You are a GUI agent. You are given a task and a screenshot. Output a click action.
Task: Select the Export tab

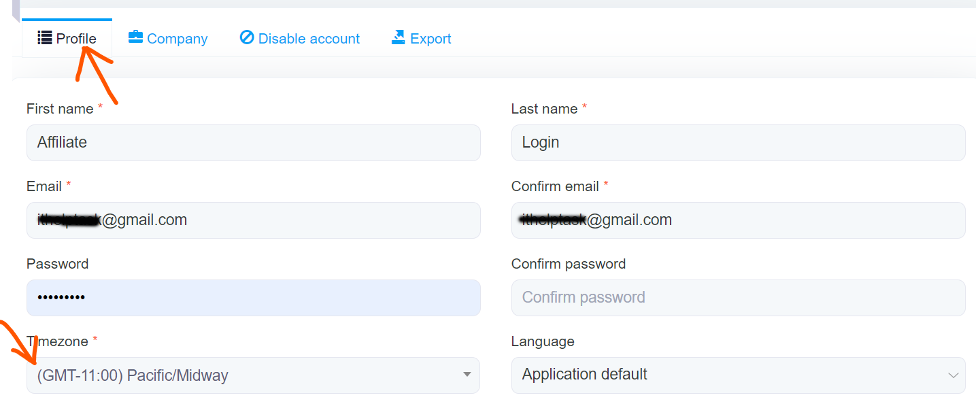(422, 39)
